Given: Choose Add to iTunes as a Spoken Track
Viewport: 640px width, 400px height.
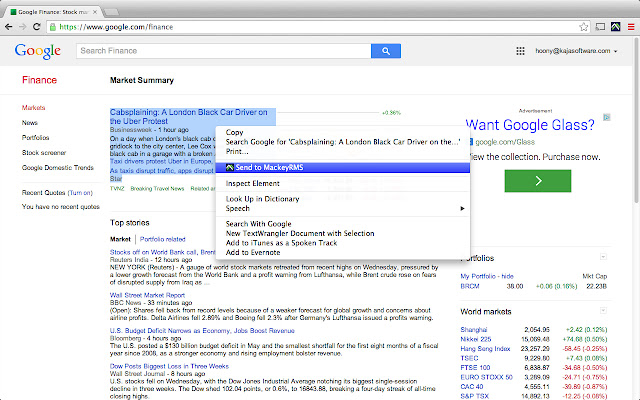Looking at the screenshot, I should pos(342,243).
